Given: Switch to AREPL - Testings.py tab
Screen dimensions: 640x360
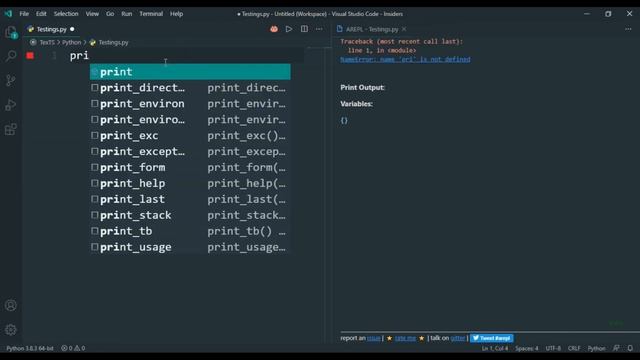Looking at the screenshot, I should 371,29.
